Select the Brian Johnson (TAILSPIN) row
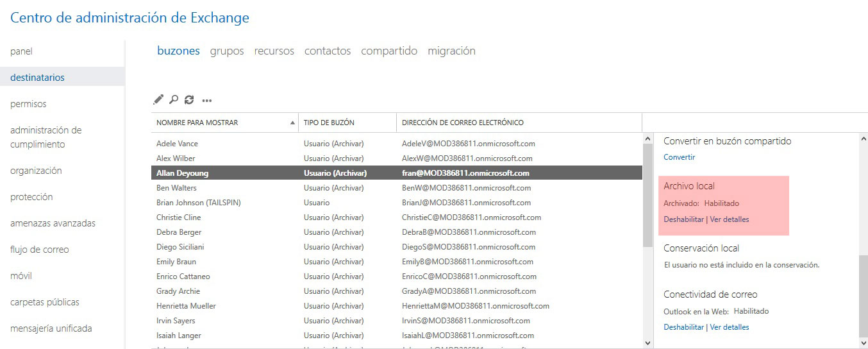 [x=396, y=203]
